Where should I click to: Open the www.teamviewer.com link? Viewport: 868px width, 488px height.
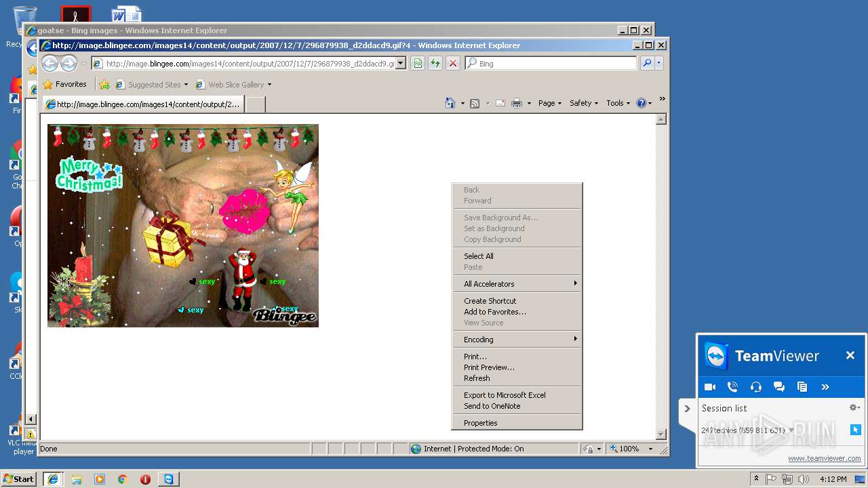tap(824, 459)
